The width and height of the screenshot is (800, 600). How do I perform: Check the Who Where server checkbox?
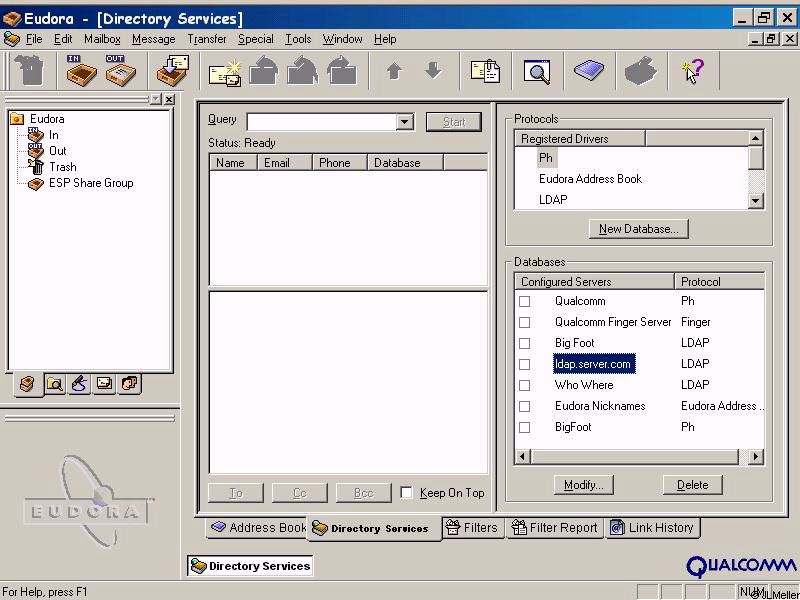[x=524, y=385]
